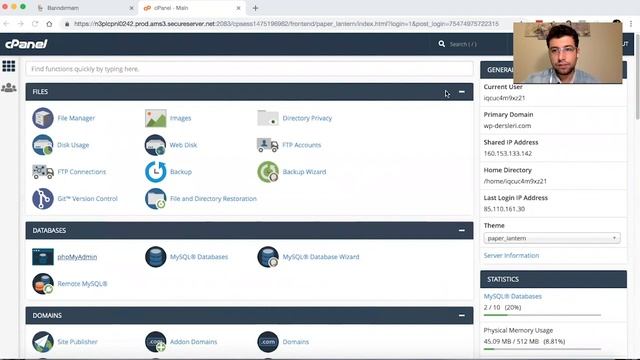Click the phpMyAdmin link text

pyautogui.click(x=77, y=257)
